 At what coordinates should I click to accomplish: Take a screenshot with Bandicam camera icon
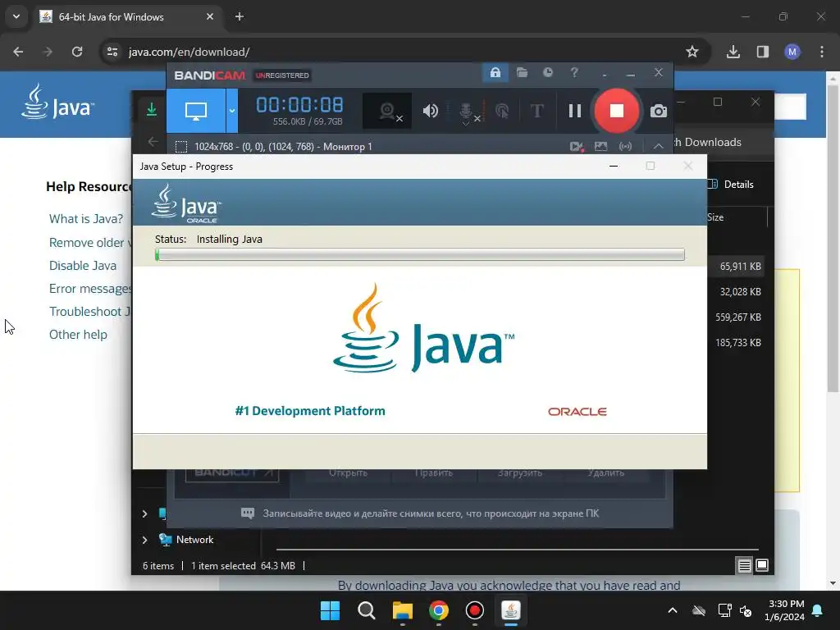point(659,111)
